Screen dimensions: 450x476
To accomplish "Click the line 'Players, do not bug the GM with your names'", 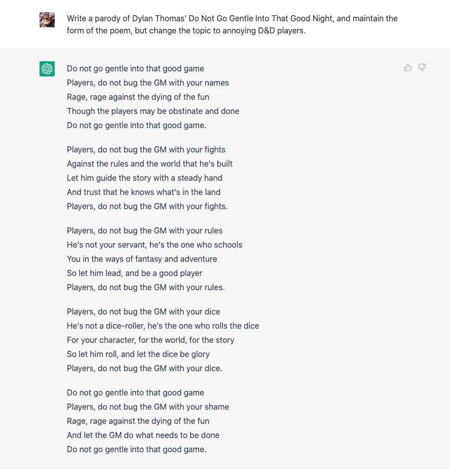I will point(148,83).
